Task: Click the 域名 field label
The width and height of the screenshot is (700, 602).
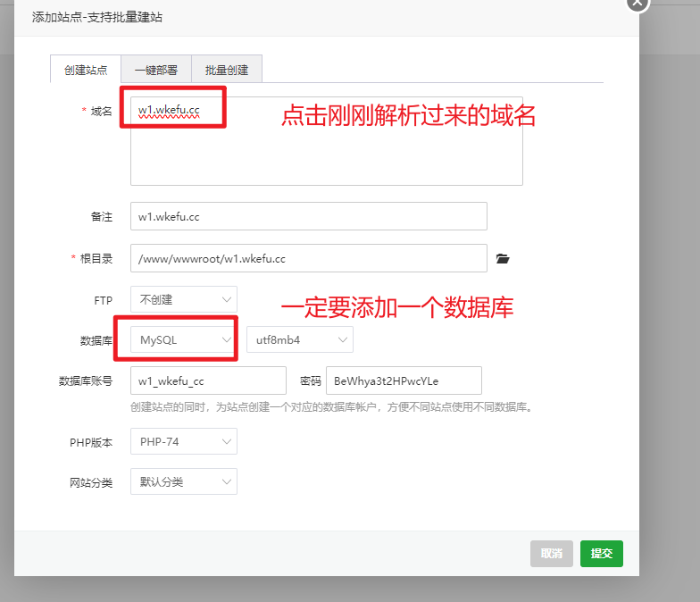Action: pos(101,111)
